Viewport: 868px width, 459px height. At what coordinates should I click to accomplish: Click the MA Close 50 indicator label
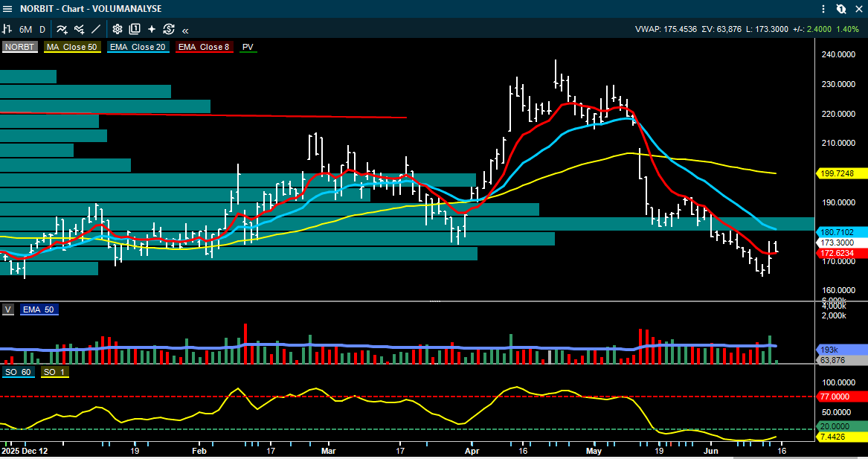pyautogui.click(x=72, y=47)
